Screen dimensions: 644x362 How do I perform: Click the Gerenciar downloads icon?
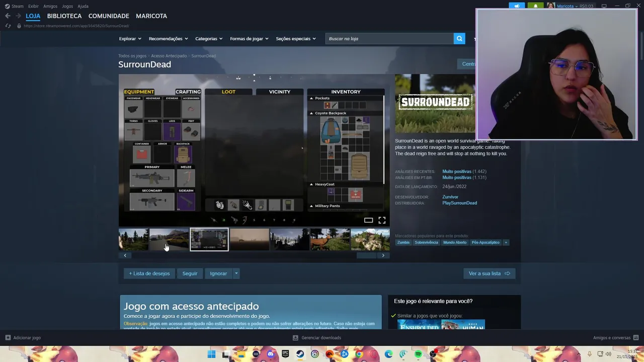(295, 338)
